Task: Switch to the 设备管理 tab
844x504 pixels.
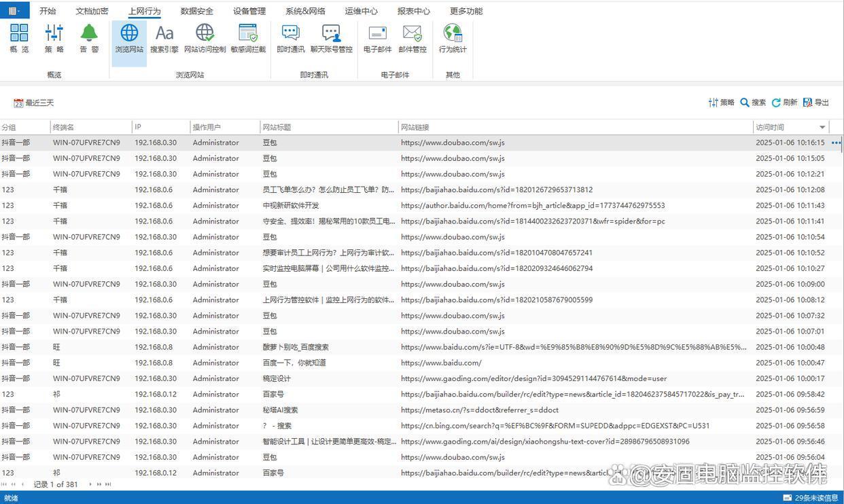Action: tap(249, 11)
